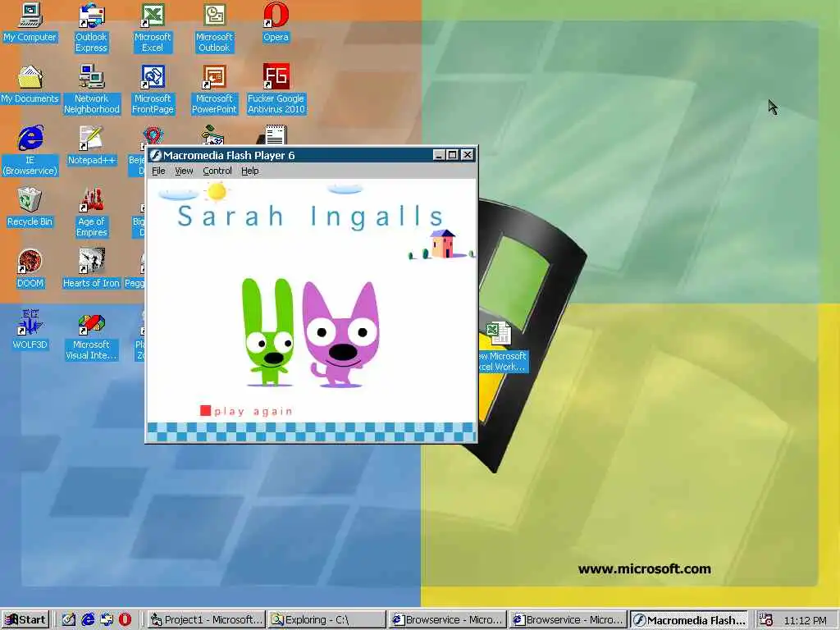Open the Hearts of Iron shortcut
Viewport: 840px width, 630px height.
point(92,269)
